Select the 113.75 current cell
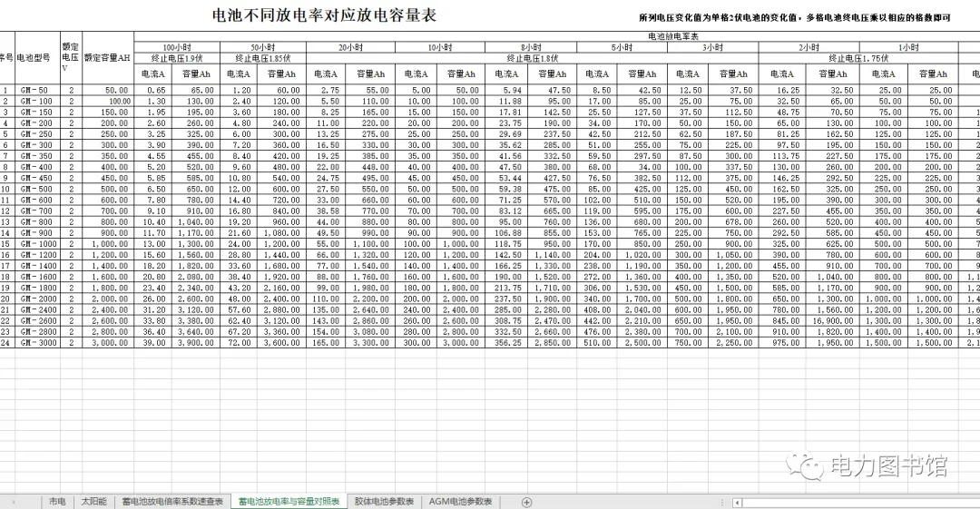 pyautogui.click(x=782, y=156)
